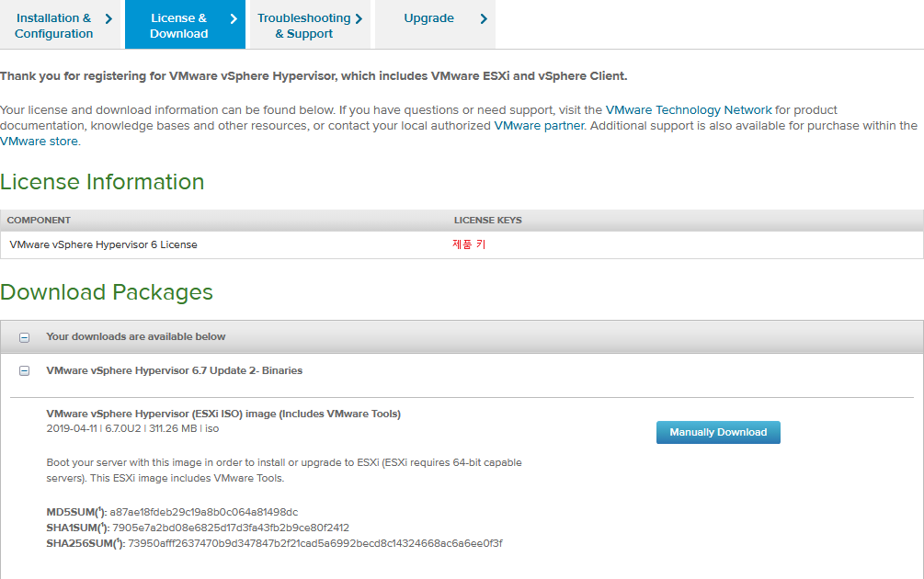Click 'Your downloads are available below' header text
The height and width of the screenshot is (579, 924).
(135, 337)
